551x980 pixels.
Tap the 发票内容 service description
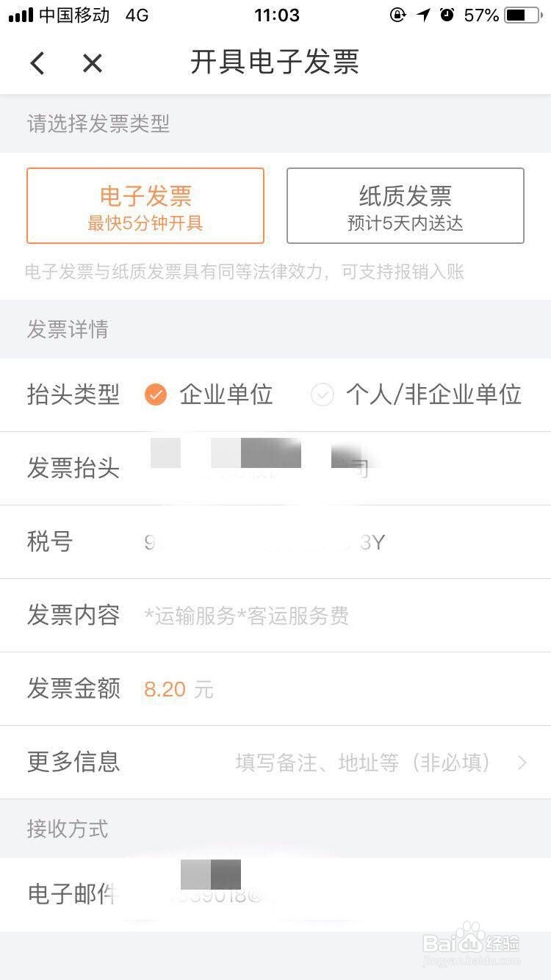[x=246, y=616]
